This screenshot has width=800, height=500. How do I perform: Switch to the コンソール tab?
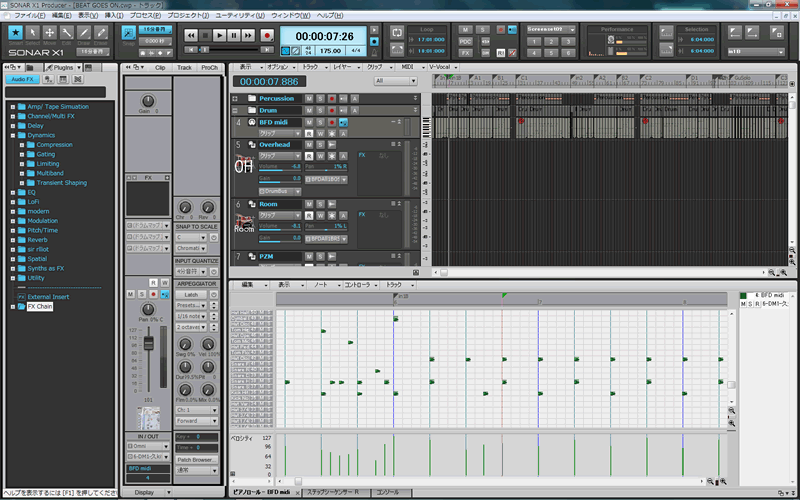(x=388, y=492)
